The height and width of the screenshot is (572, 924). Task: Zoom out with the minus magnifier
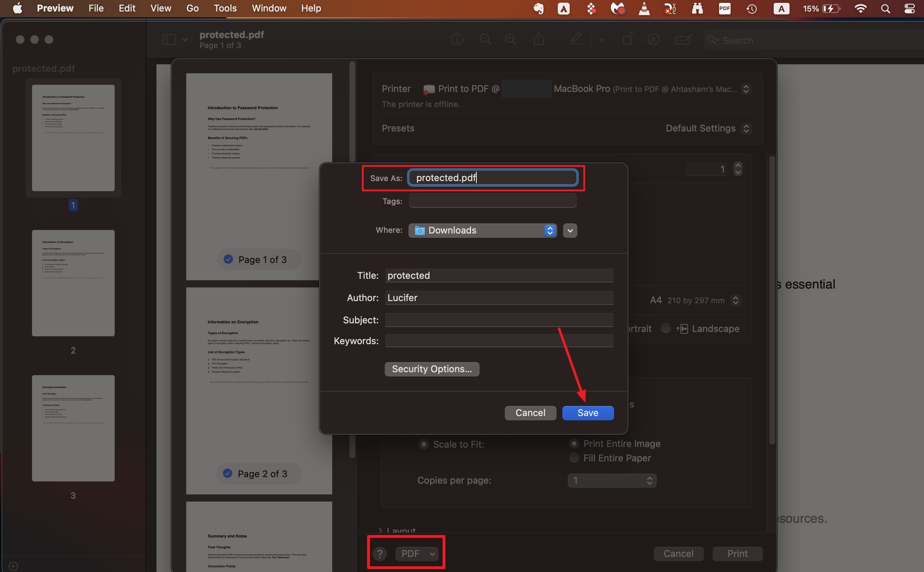click(486, 40)
